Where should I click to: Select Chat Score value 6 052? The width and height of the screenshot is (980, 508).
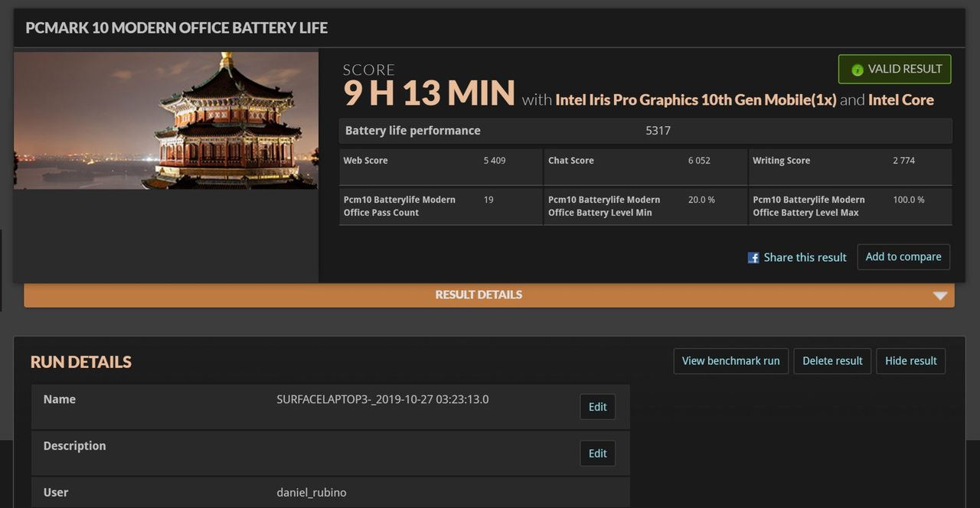pyautogui.click(x=699, y=161)
